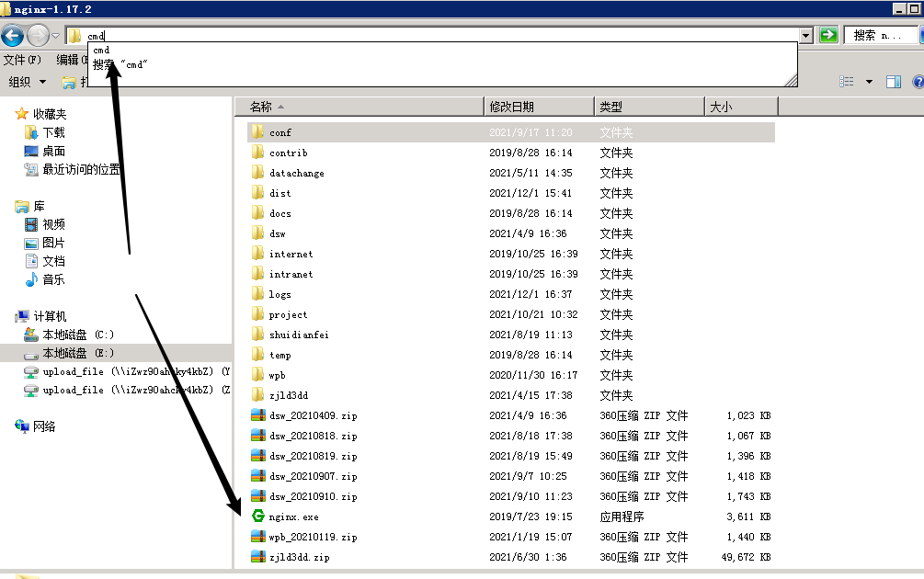Toggle the preview pane icon
Viewport: 924px width, 579px height.
click(894, 81)
